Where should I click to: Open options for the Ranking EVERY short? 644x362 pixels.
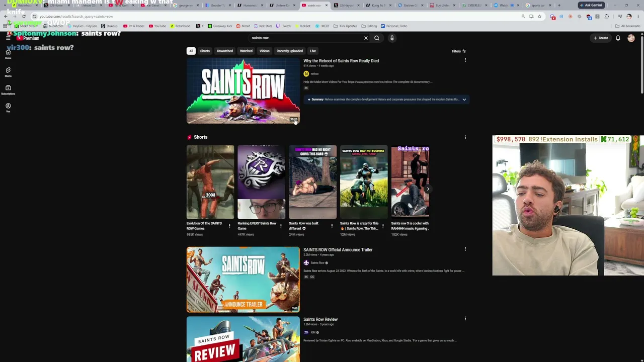(281, 226)
